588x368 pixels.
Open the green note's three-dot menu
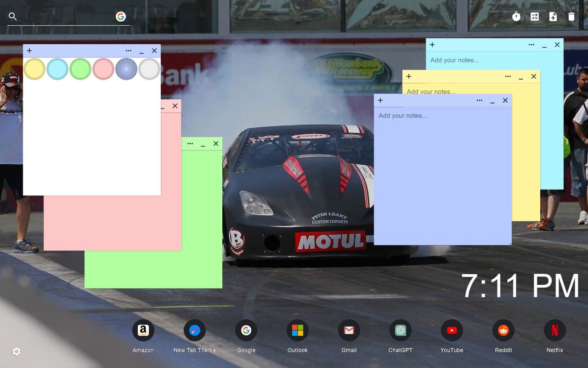pyautogui.click(x=190, y=144)
